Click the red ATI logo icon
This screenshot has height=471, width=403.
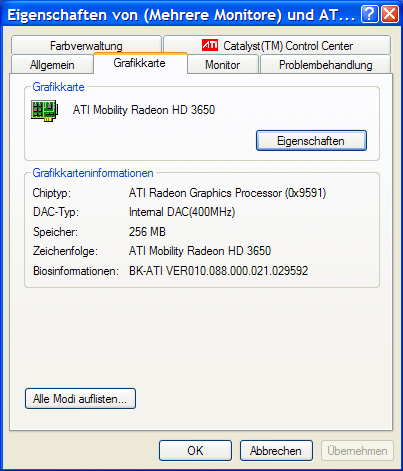[x=210, y=45]
